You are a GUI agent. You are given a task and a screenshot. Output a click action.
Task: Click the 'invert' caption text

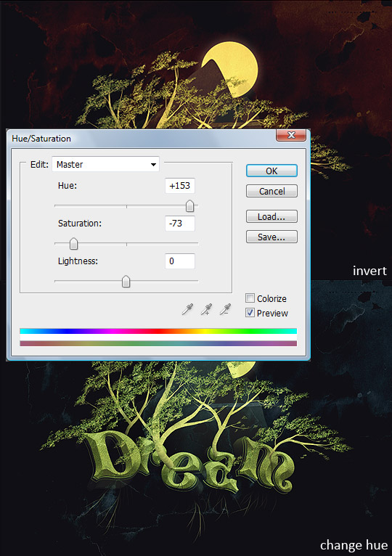click(369, 271)
